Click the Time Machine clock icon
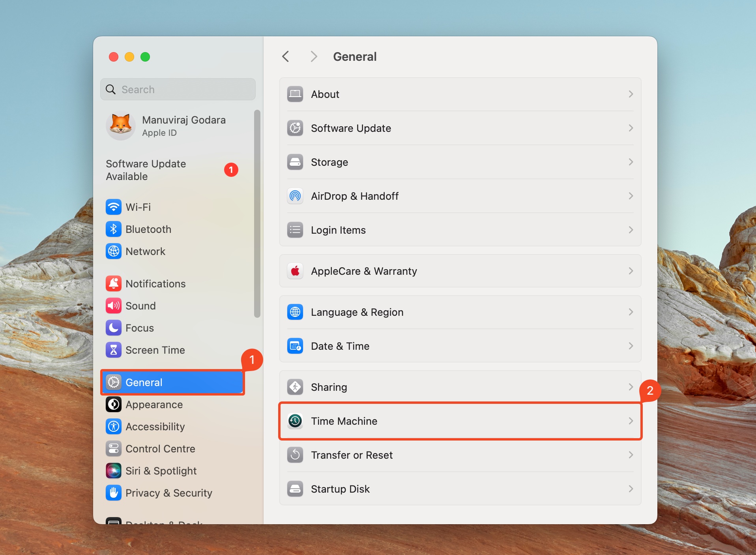Screen dimensions: 756x555 (295, 421)
